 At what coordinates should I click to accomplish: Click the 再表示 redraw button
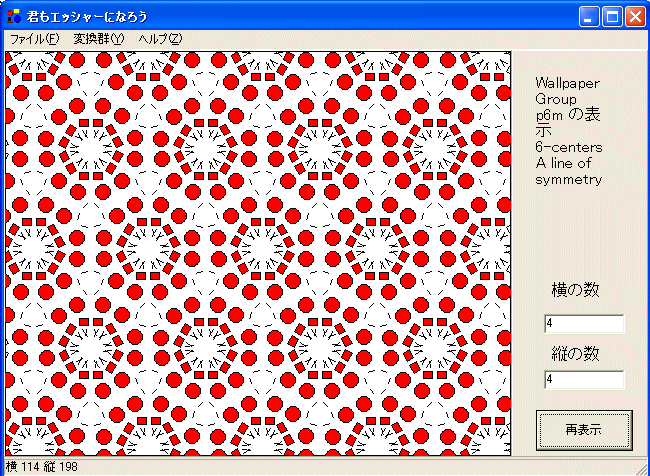[584, 430]
